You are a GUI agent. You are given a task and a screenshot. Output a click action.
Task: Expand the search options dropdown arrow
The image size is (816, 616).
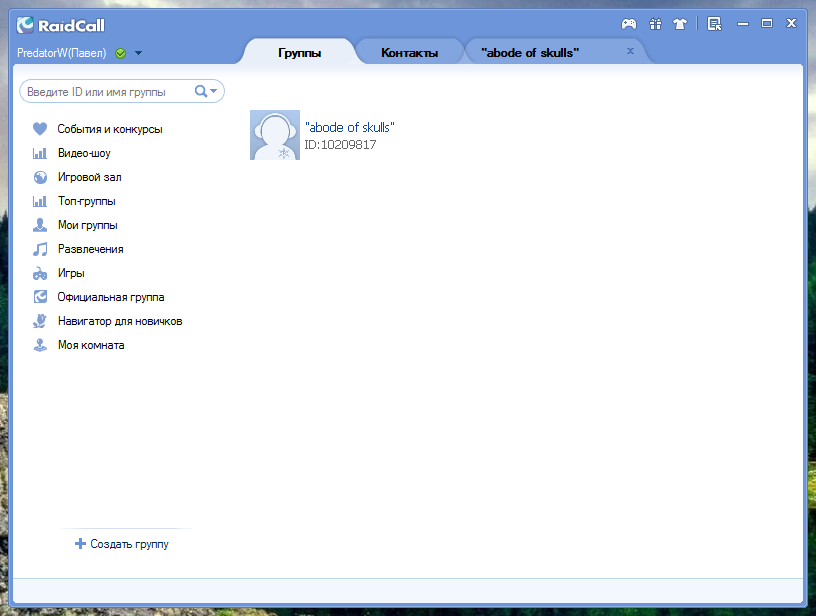click(x=213, y=91)
